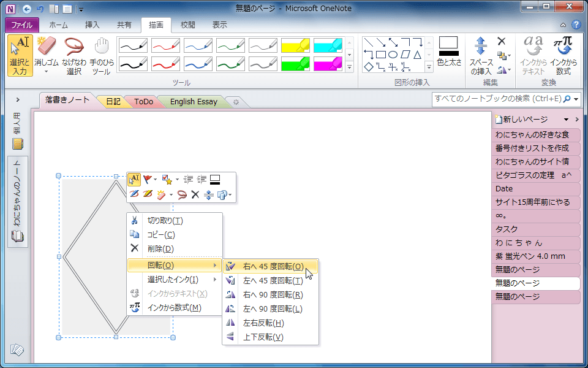Viewport: 588px width, 368px height.
Task: Create a new section tab
Action: (236, 102)
